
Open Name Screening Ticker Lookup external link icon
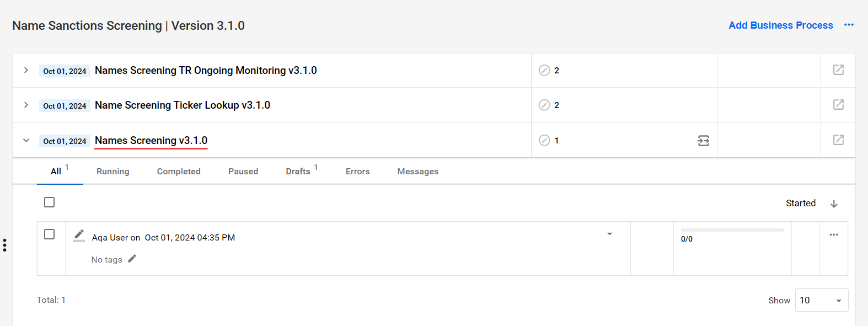(x=838, y=105)
